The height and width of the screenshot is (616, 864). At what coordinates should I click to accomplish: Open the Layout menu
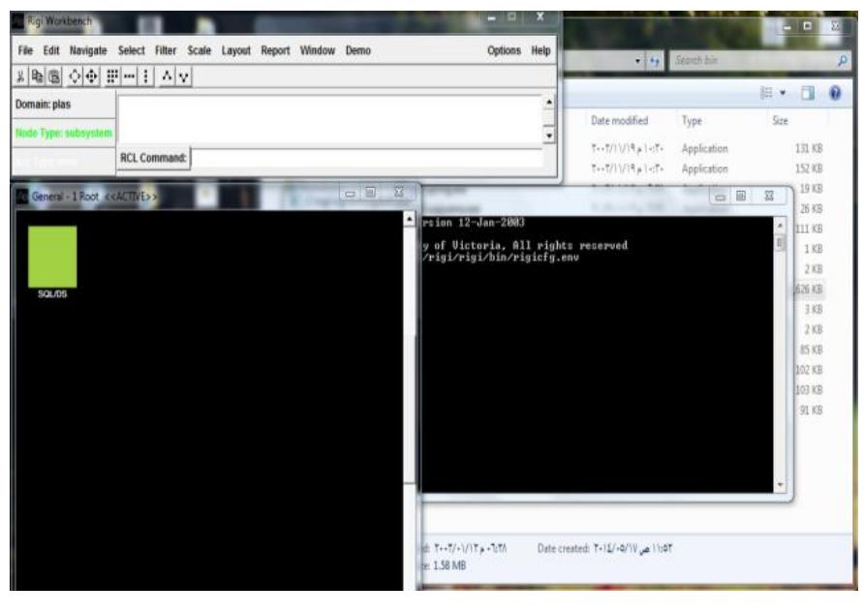point(232,48)
